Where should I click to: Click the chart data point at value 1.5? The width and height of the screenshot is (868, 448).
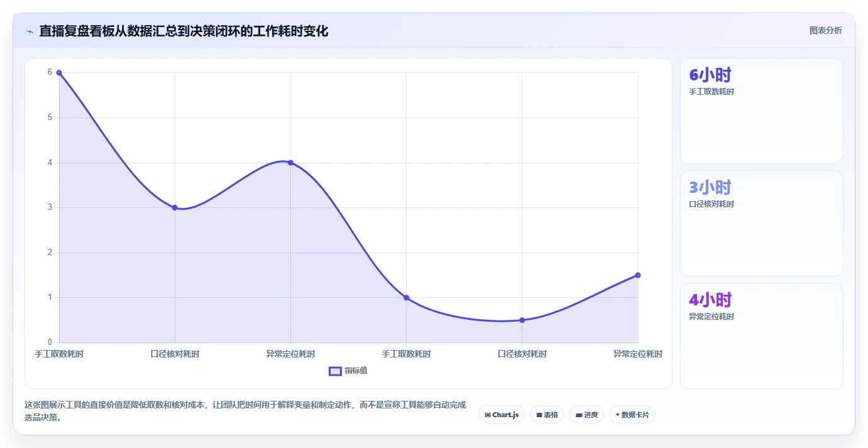638,275
